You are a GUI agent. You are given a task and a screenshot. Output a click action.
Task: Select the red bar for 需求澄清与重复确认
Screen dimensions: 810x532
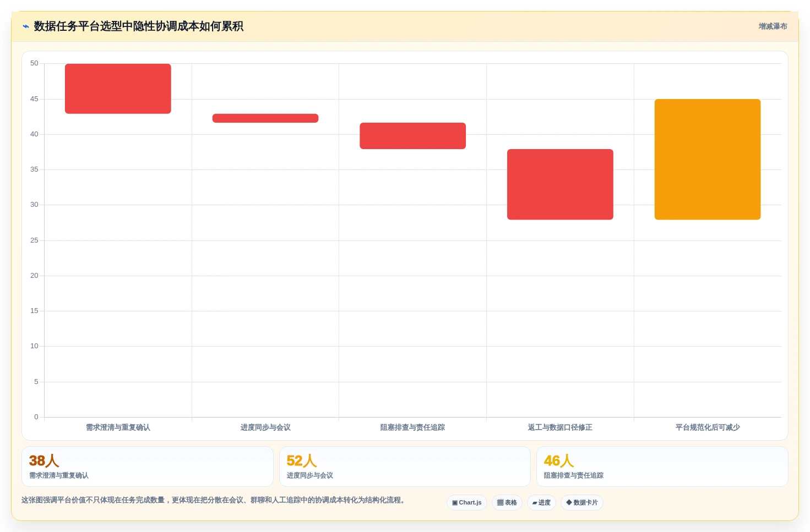(118, 89)
